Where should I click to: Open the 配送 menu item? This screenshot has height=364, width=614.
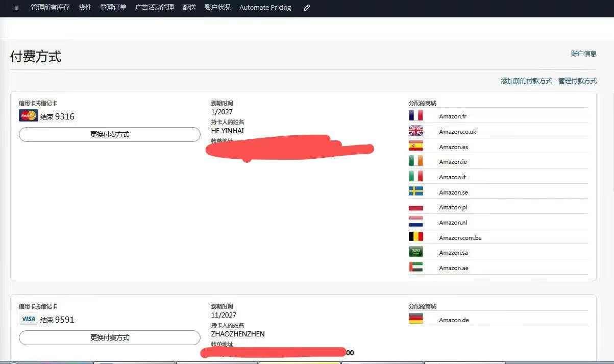pos(189,8)
